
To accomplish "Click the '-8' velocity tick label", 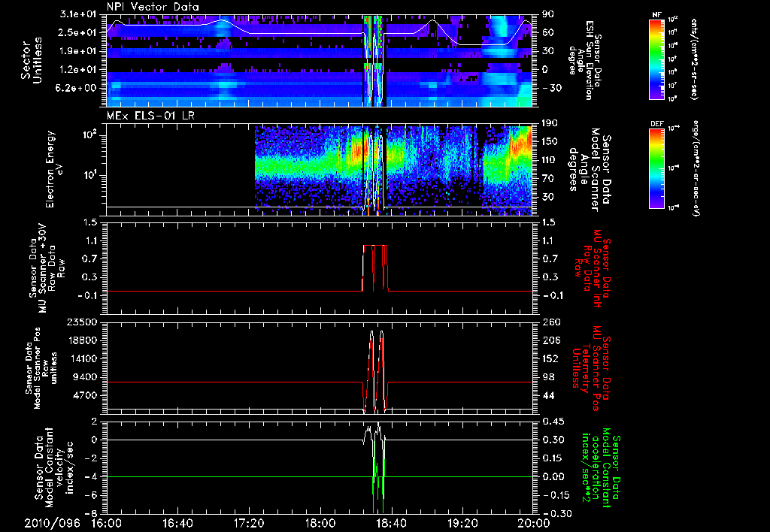I will [92, 513].
